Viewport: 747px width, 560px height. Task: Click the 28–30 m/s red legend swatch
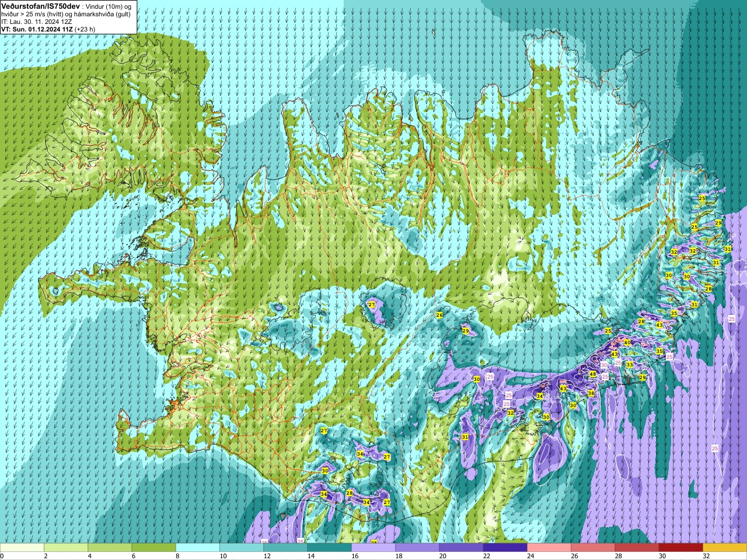[637, 548]
